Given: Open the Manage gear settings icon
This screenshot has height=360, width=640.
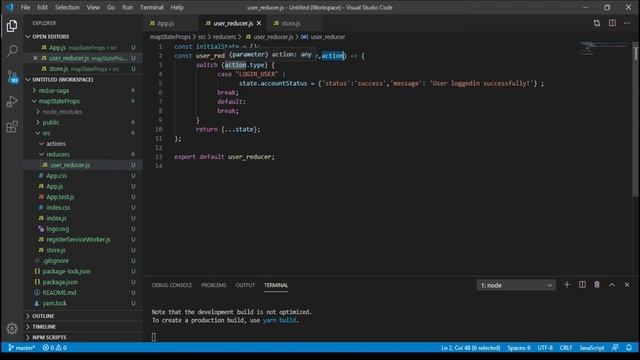Looking at the screenshot, I should point(12,329).
